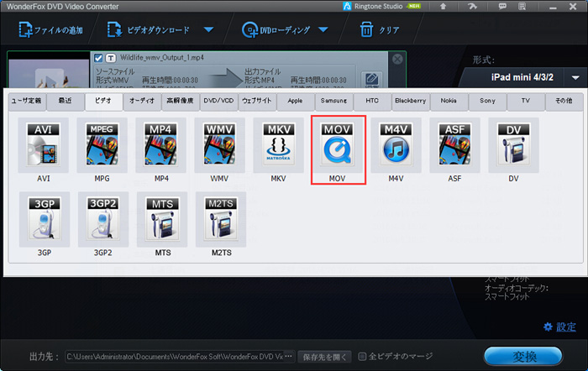Select the AVI format icon
This screenshot has height=371, width=588.
[43, 145]
